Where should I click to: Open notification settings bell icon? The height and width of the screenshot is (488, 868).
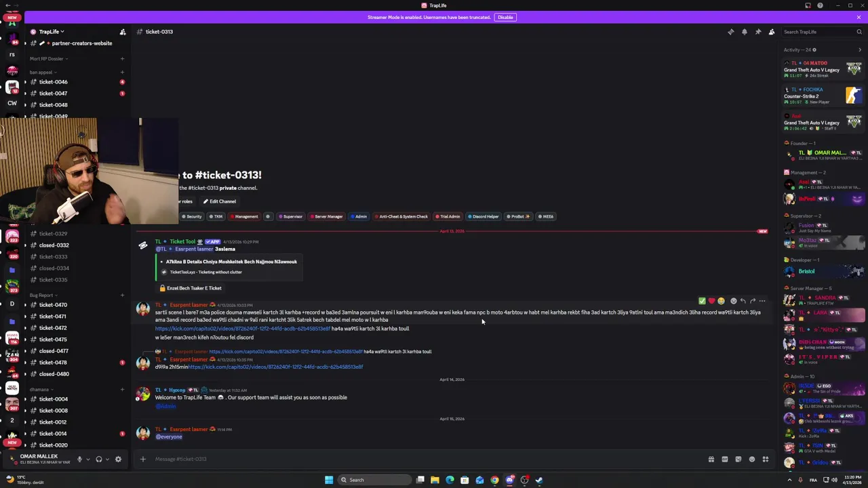point(745,32)
